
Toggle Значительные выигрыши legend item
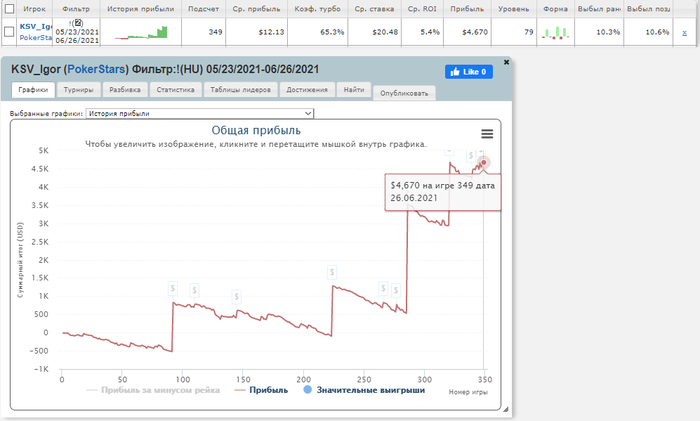[x=364, y=390]
